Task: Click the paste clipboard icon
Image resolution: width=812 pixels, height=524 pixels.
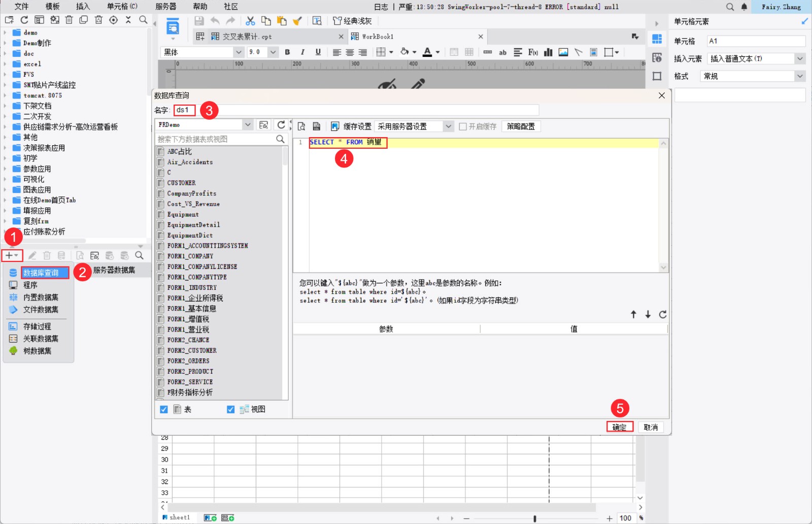Action: (x=282, y=21)
